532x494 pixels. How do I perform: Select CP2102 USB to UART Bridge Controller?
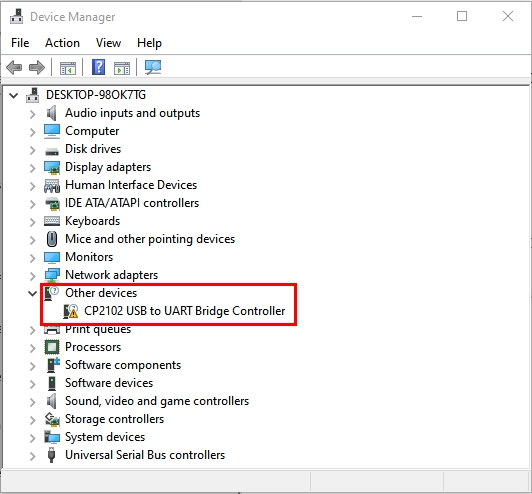pos(185,311)
